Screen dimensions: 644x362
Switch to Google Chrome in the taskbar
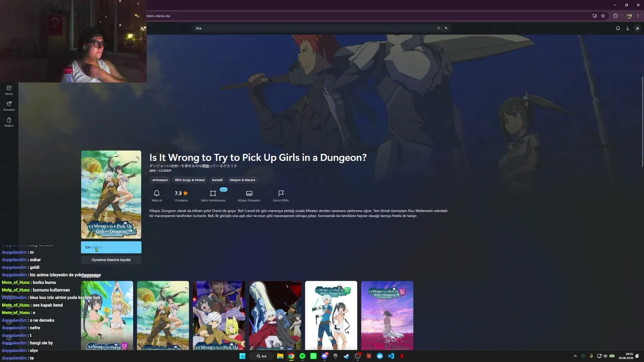pyautogui.click(x=291, y=356)
